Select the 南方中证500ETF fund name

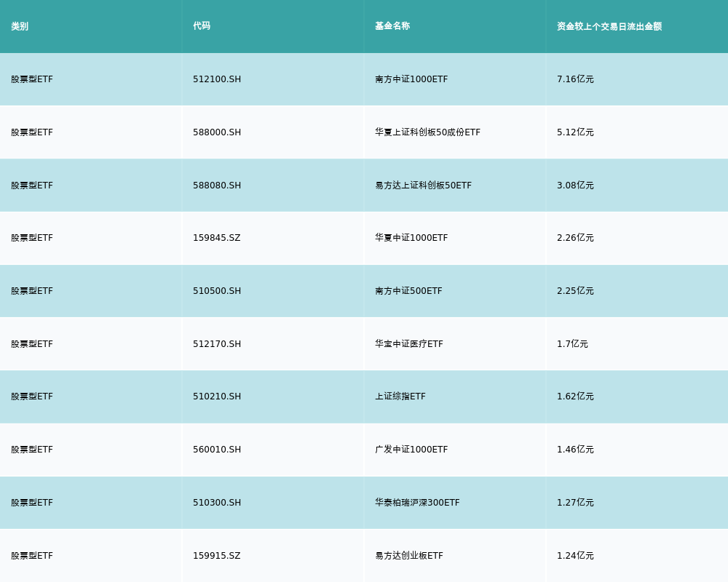coord(408,291)
